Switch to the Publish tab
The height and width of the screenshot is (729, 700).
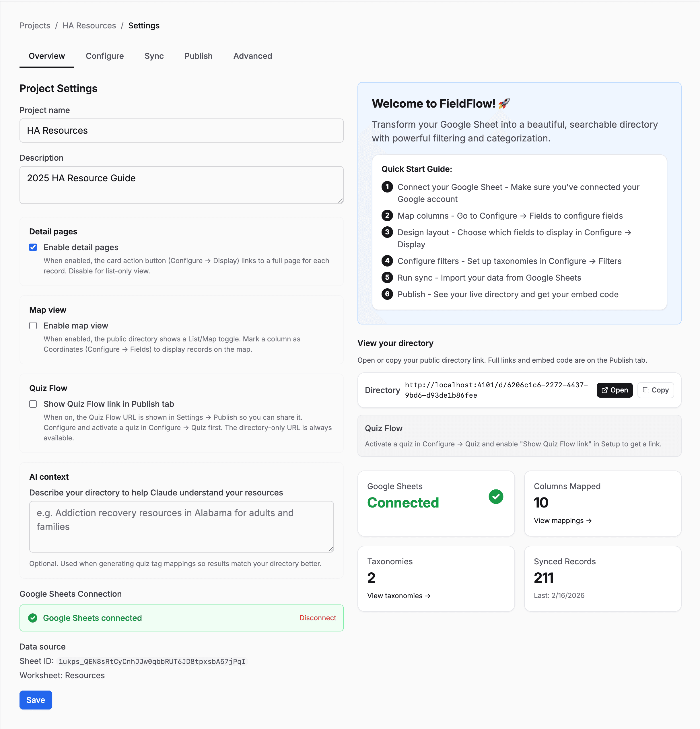pos(198,56)
